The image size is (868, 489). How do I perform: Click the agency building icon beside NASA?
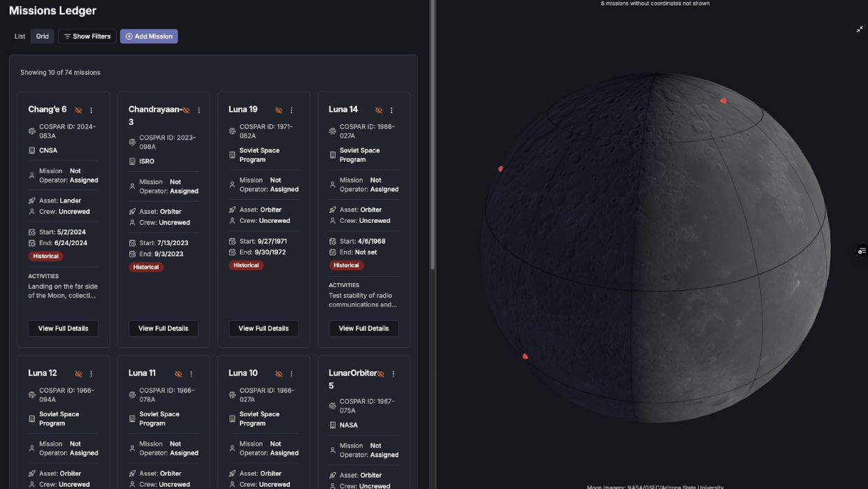point(333,425)
